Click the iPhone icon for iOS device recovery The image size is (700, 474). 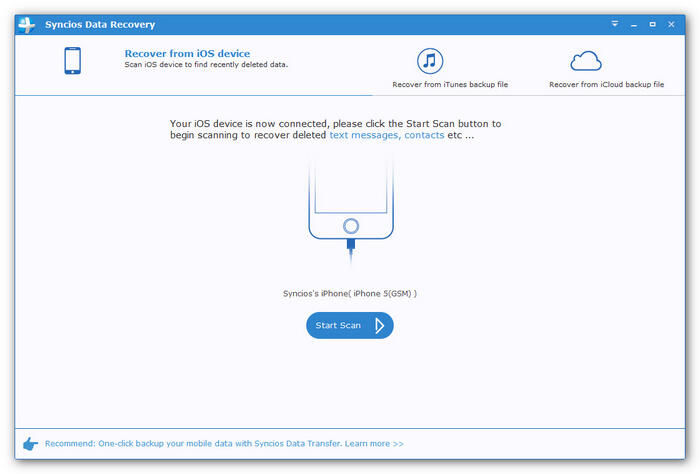click(72, 62)
